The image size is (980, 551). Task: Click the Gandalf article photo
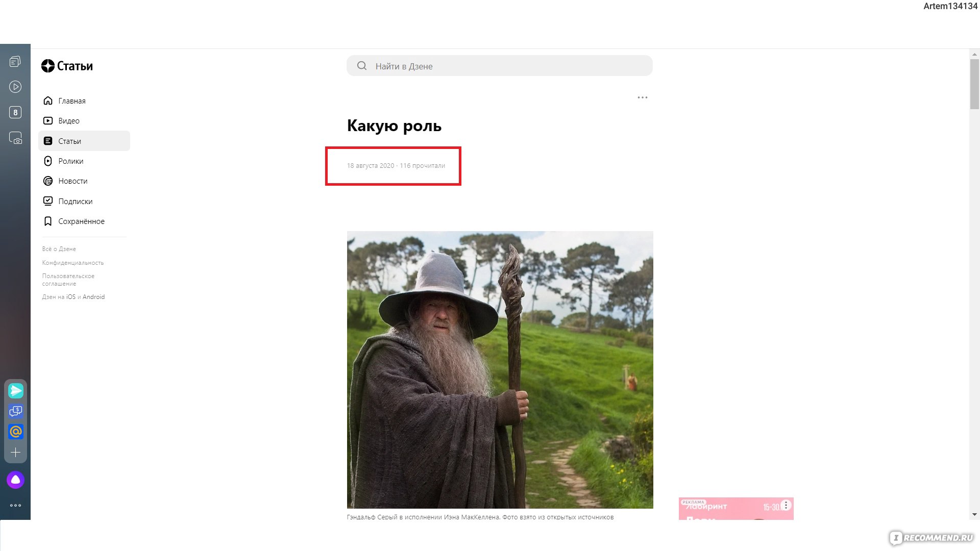coord(500,370)
